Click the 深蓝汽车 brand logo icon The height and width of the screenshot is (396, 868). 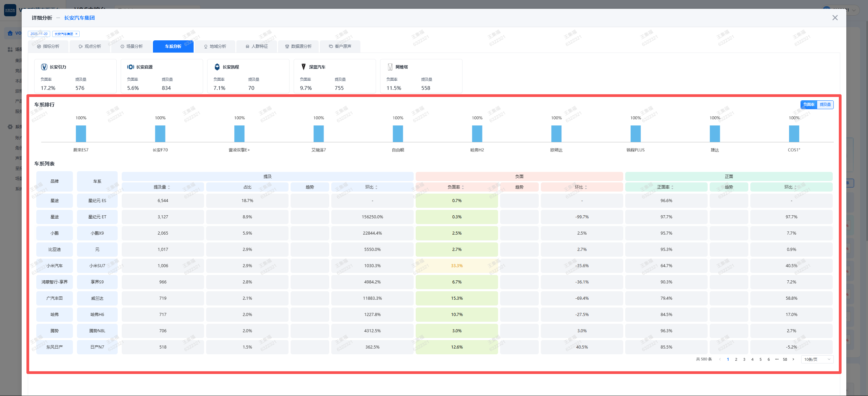coord(303,67)
